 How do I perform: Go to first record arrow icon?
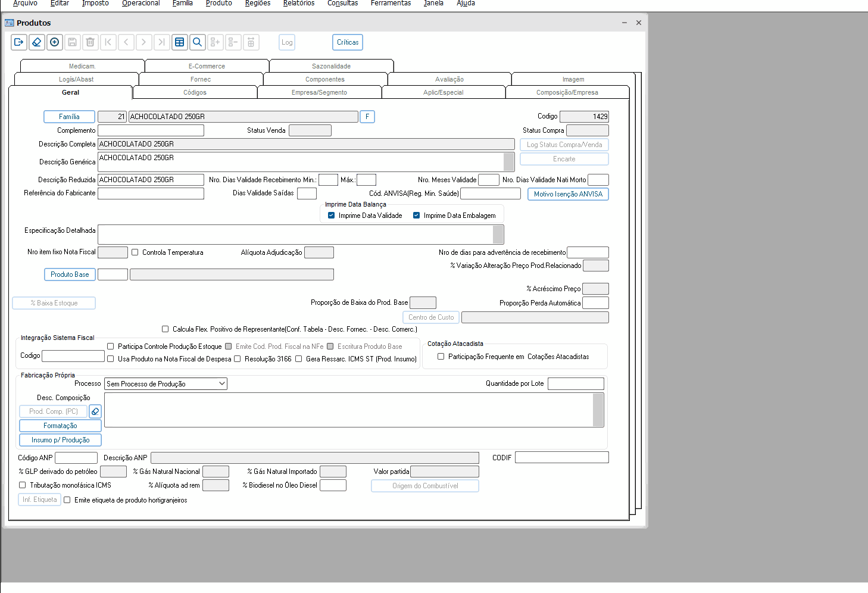[108, 42]
